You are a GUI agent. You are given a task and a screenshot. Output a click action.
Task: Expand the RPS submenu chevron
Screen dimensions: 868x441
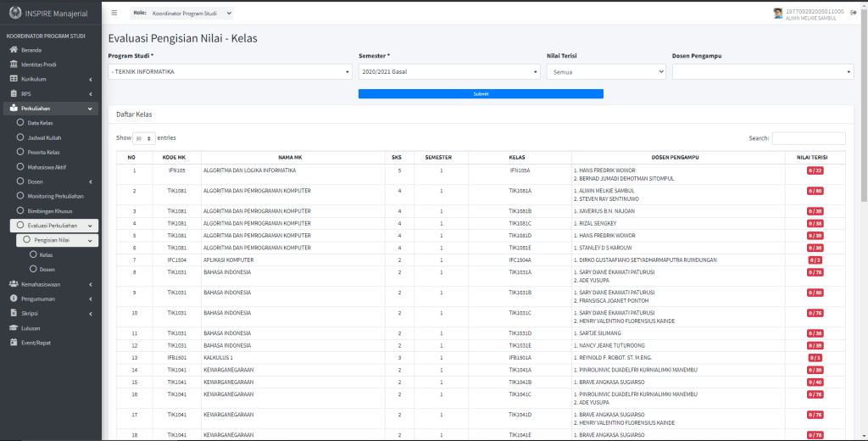(90, 94)
